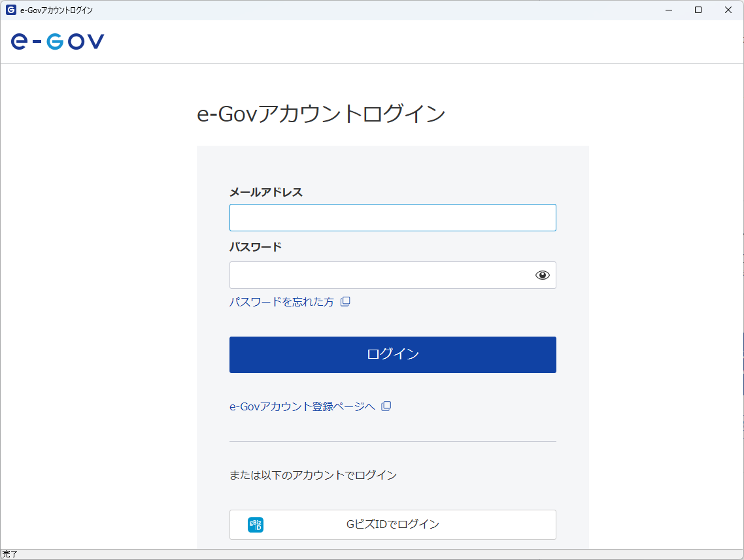The width and height of the screenshot is (744, 560).
Task: Click inside the メールアドレス input field
Action: [392, 217]
